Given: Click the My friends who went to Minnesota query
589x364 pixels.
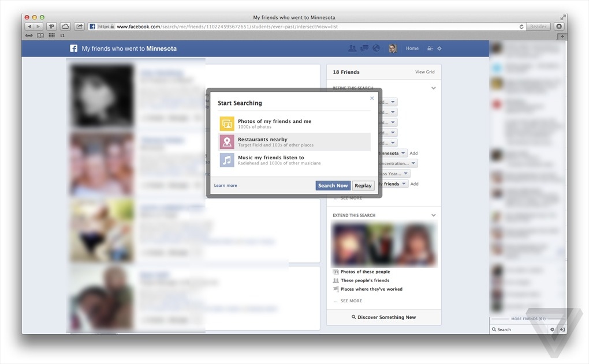Looking at the screenshot, I should click(129, 48).
